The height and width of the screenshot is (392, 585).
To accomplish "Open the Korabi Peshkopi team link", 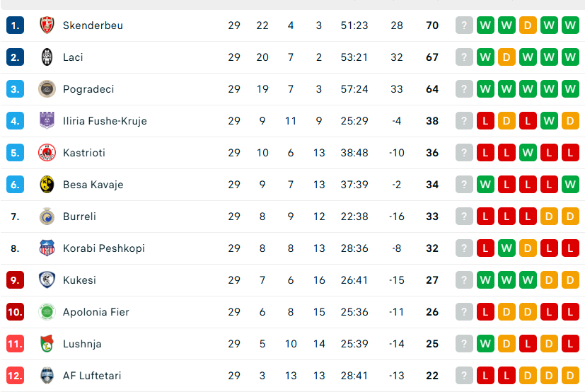I will click(103, 248).
